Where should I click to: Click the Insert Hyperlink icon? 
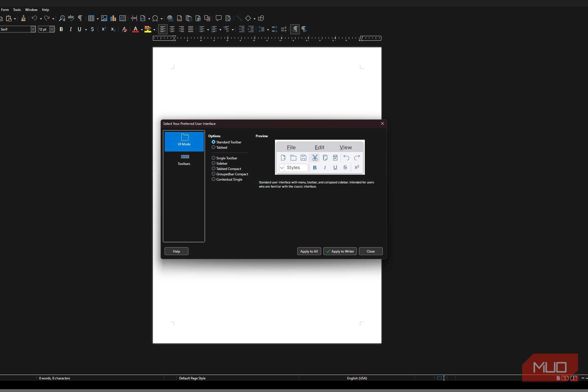coord(170,18)
